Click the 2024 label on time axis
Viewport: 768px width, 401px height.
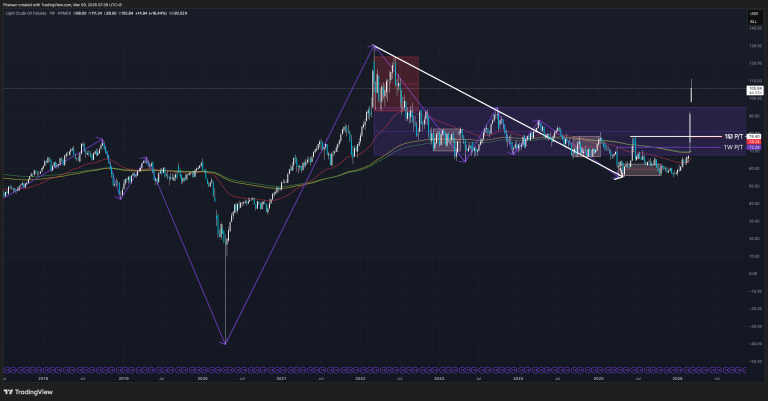[518, 378]
